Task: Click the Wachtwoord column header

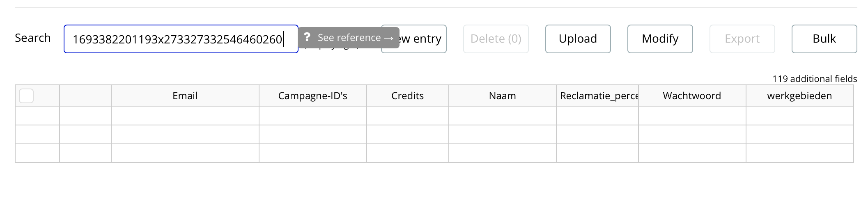Action: pos(692,96)
